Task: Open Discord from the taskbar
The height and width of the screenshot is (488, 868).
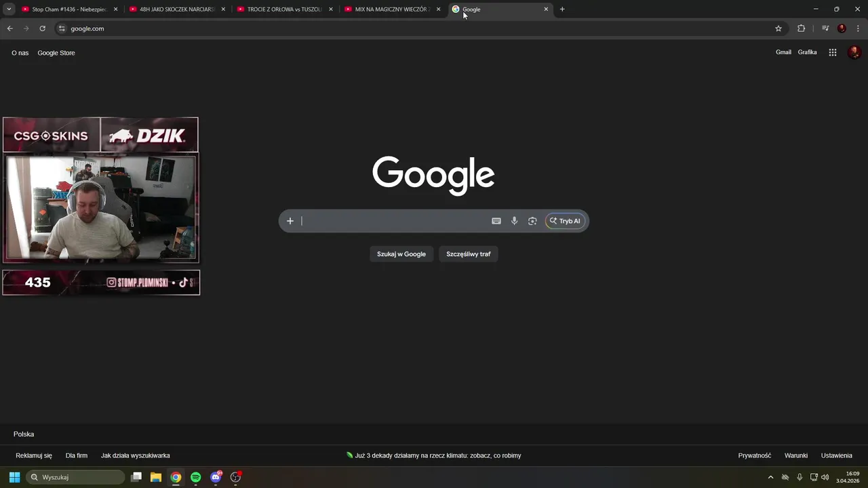Action: [x=216, y=477]
